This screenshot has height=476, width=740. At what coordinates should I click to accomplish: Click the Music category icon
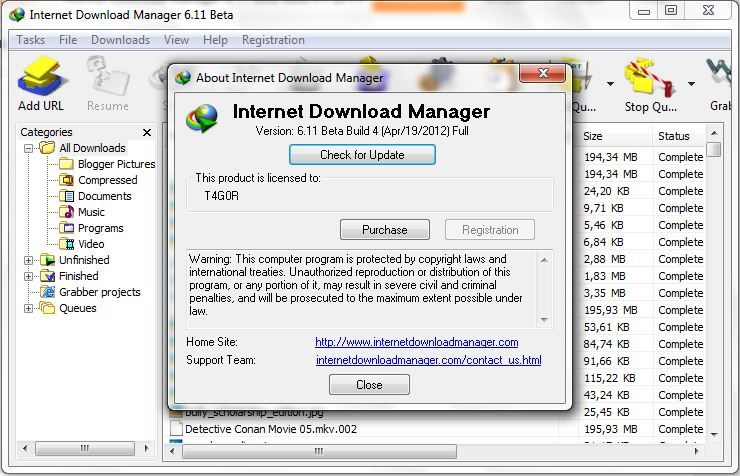(x=66, y=212)
